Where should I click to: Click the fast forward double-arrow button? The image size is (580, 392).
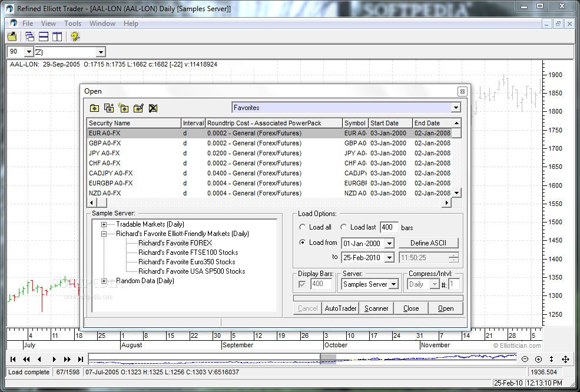pos(67,358)
